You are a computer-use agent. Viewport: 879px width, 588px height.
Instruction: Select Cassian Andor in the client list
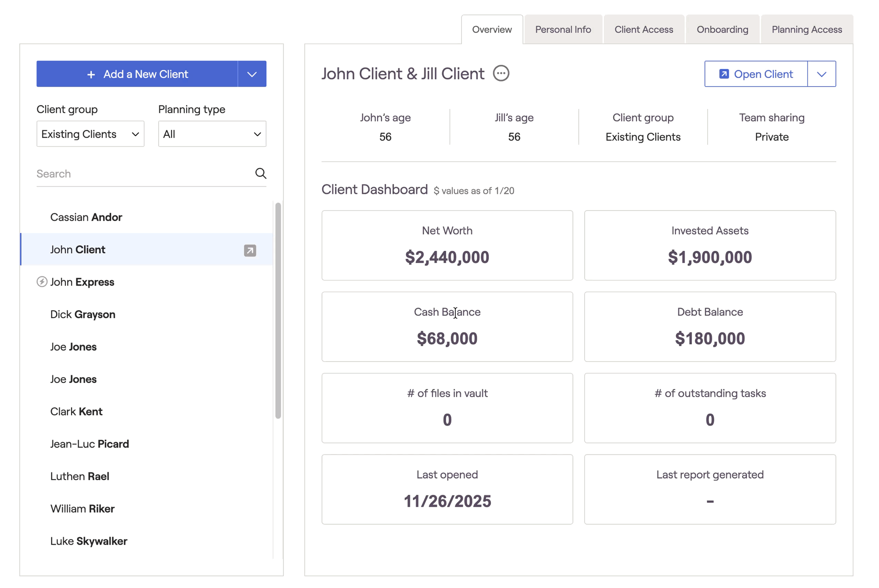tap(86, 217)
